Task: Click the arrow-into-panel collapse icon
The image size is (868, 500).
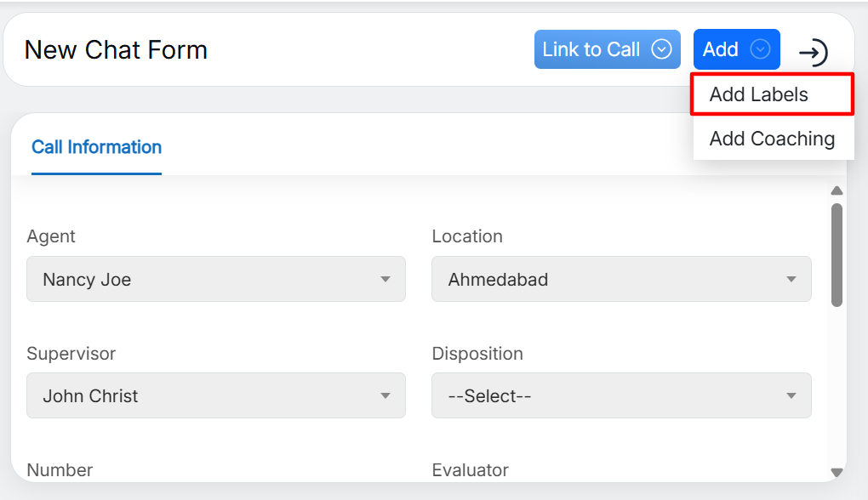Action: pos(813,53)
